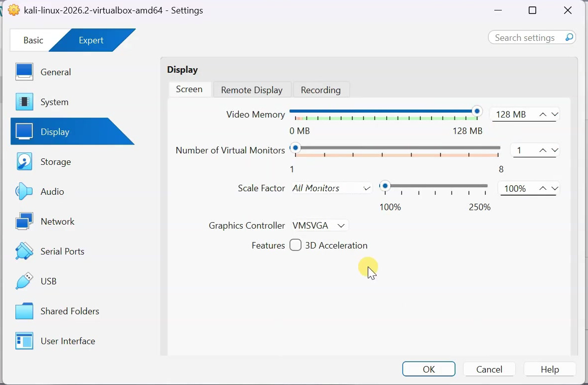Open Help for settings
Image resolution: width=588 pixels, height=385 pixels.
[x=549, y=369]
